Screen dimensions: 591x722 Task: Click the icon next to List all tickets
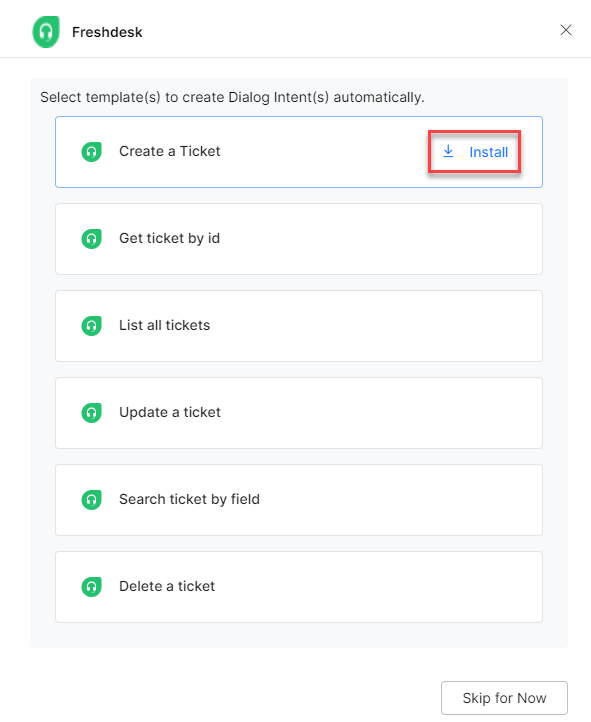(92, 326)
